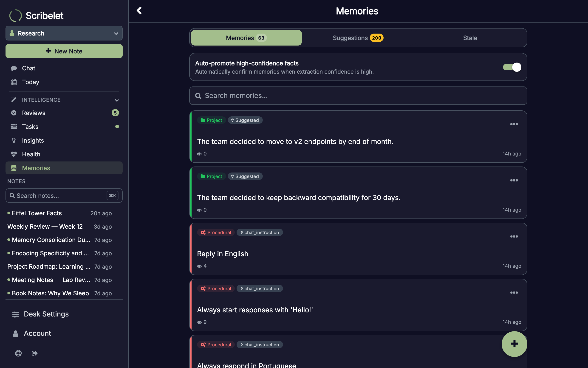
Task: Switch to the Suggestions tab
Action: (x=358, y=38)
